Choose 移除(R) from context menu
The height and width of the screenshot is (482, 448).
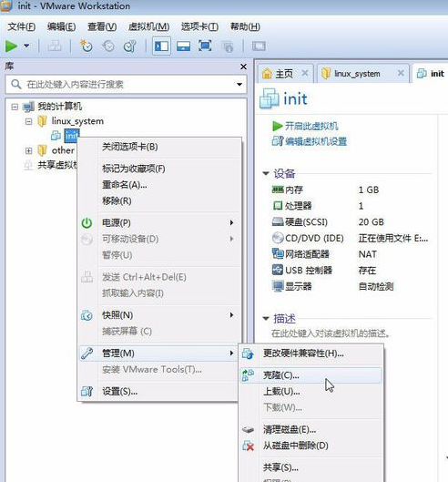pos(159,201)
